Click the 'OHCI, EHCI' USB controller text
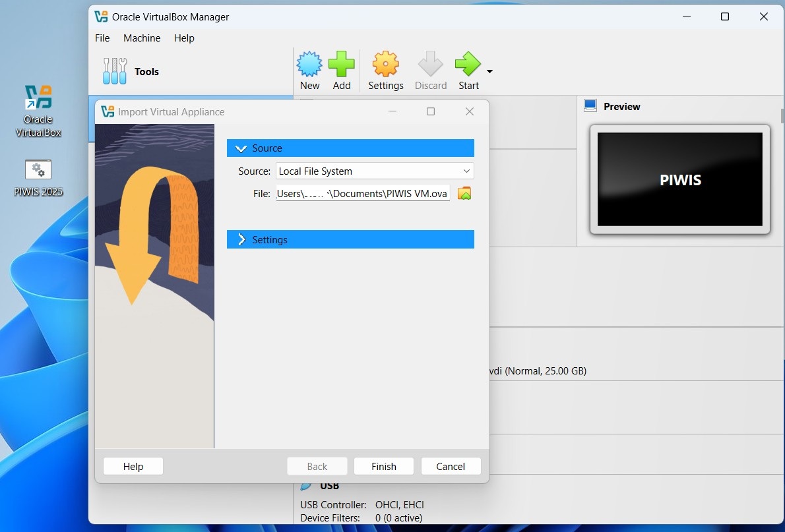This screenshot has height=532, width=785. point(400,505)
